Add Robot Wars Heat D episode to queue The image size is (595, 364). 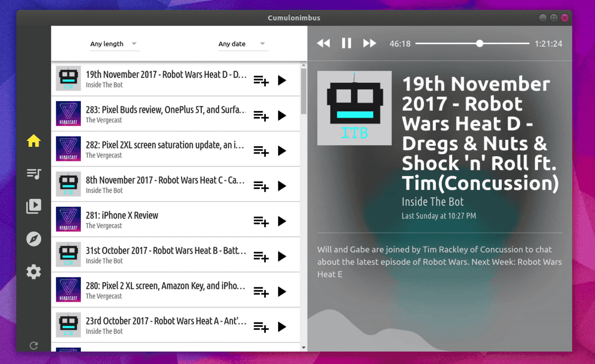point(261,80)
